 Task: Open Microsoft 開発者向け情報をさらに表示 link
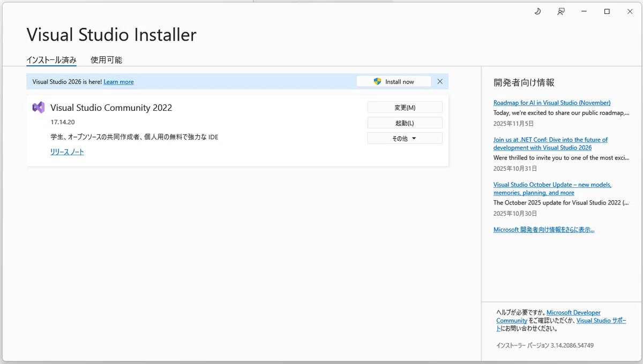(544, 230)
